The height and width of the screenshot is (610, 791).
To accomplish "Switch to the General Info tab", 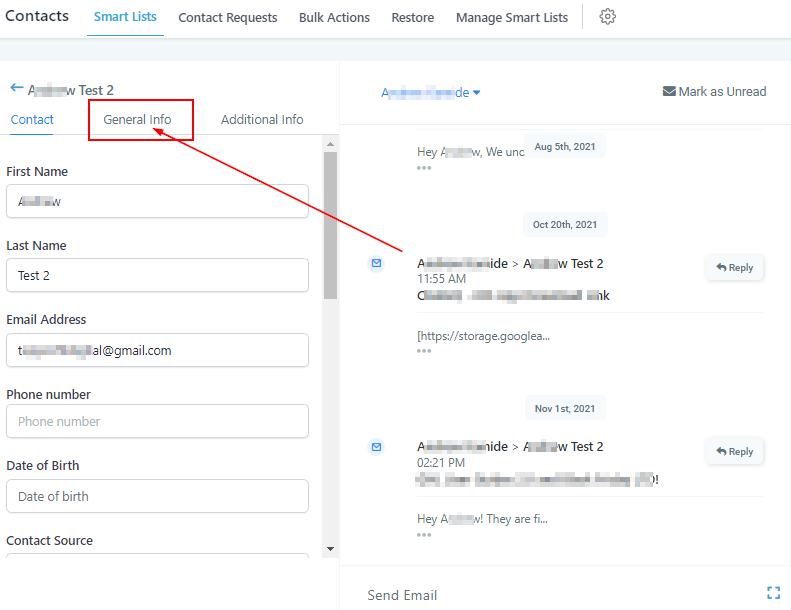I will tap(138, 119).
